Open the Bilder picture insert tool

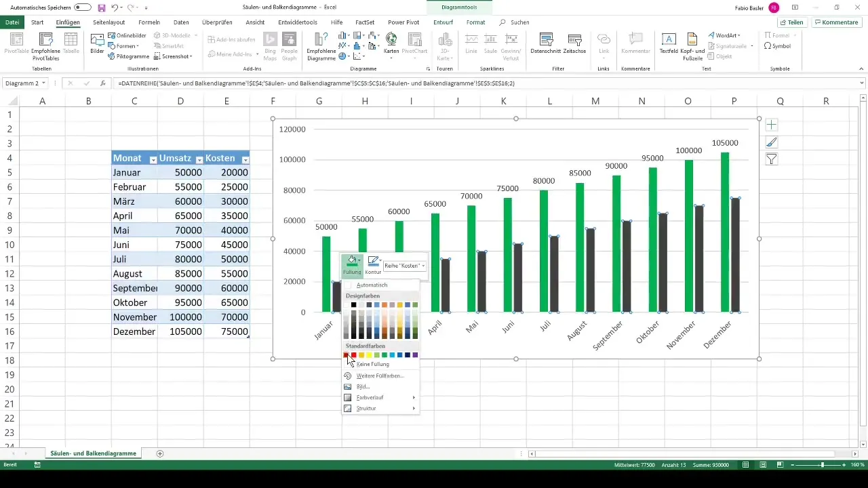point(97,43)
